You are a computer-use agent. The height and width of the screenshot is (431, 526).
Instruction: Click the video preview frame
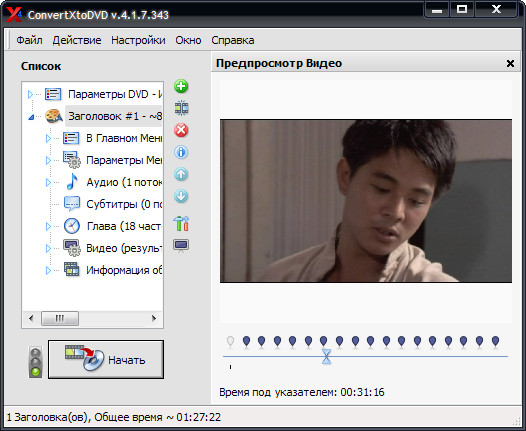point(366,201)
